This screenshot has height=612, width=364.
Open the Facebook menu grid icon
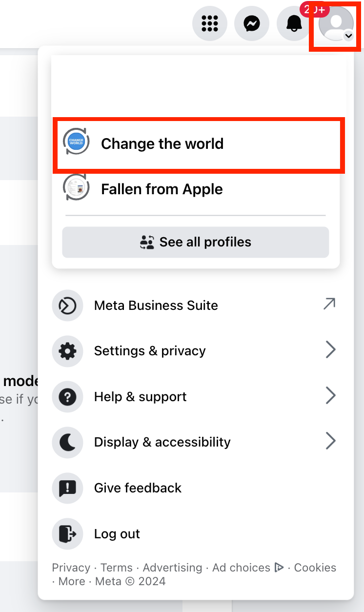pos(210,23)
